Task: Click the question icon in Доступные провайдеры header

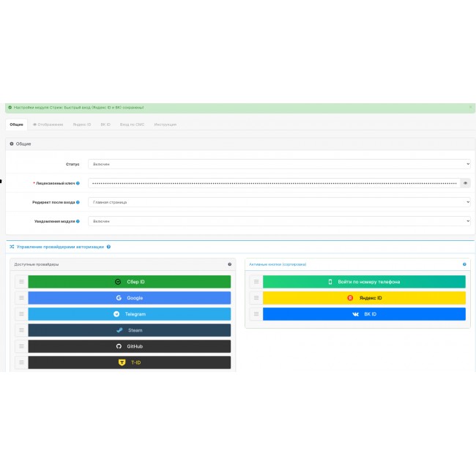Action: [229, 264]
